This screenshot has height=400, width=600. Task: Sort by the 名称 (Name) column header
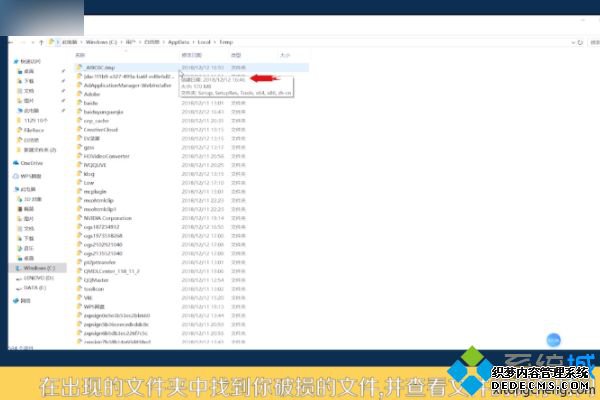(80, 55)
